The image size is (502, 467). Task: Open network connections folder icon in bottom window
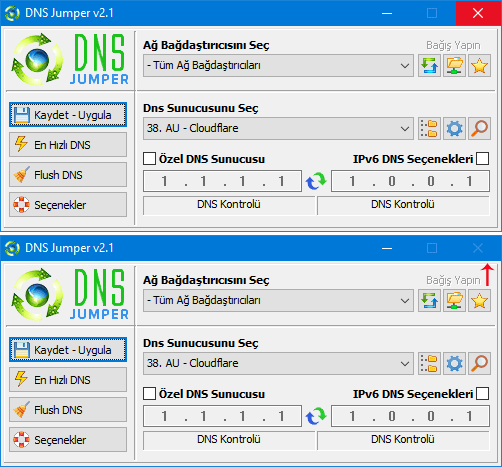coord(454,301)
